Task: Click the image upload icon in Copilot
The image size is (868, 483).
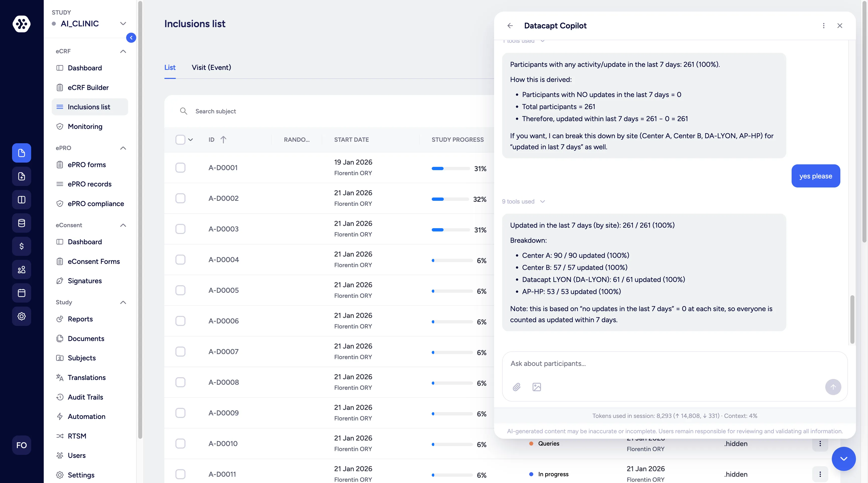Action: pyautogui.click(x=537, y=387)
